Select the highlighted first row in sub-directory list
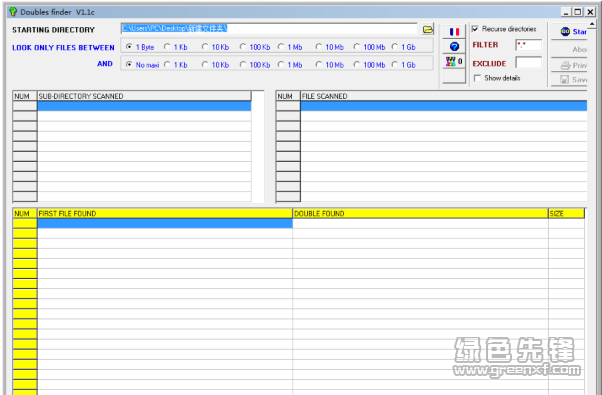The image size is (602, 395). pos(144,106)
